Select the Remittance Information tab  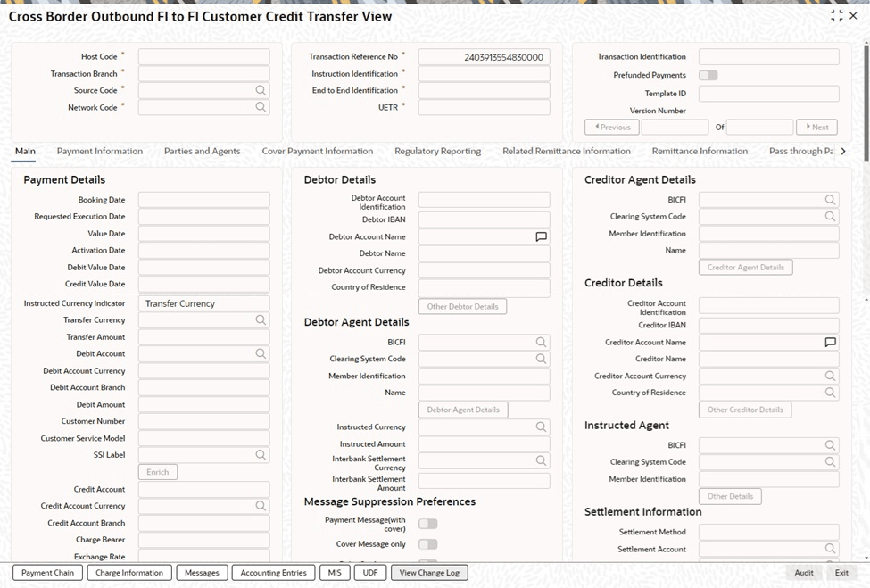700,151
